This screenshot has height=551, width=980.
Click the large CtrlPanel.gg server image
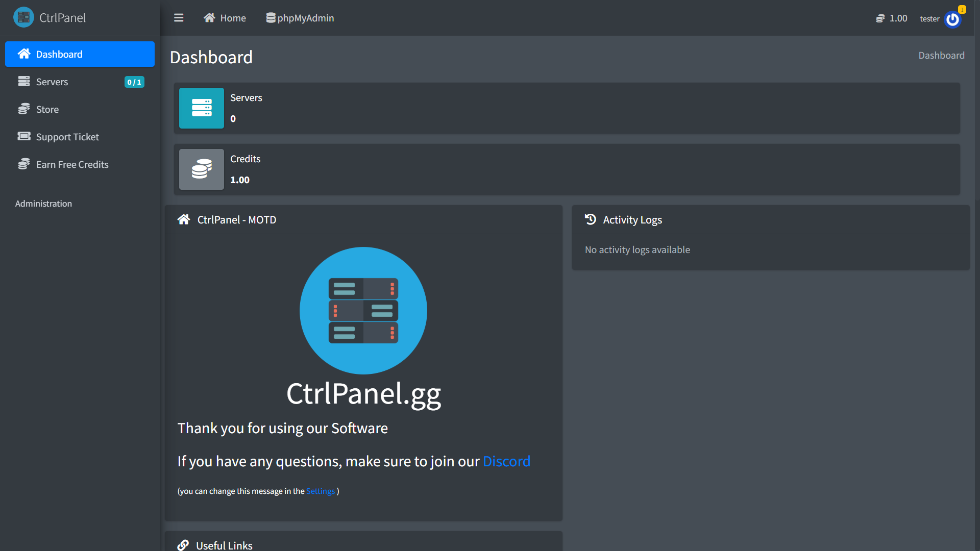coord(363,310)
